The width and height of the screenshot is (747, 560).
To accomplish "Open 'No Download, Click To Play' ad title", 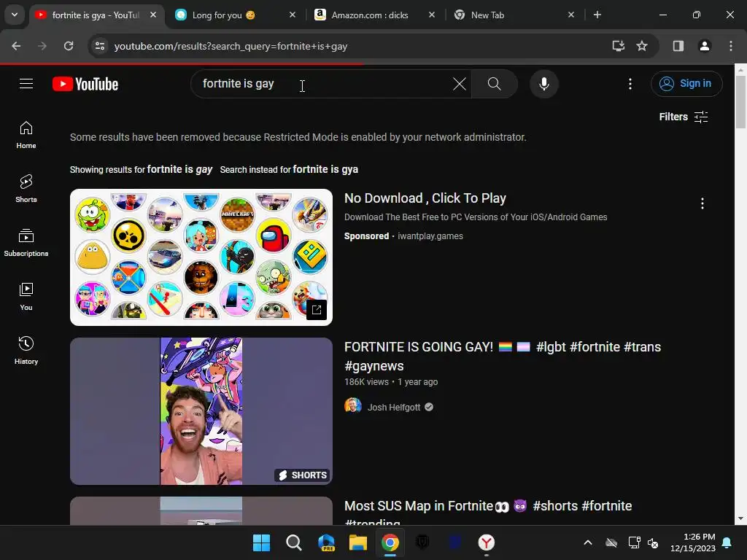I will pyautogui.click(x=425, y=198).
